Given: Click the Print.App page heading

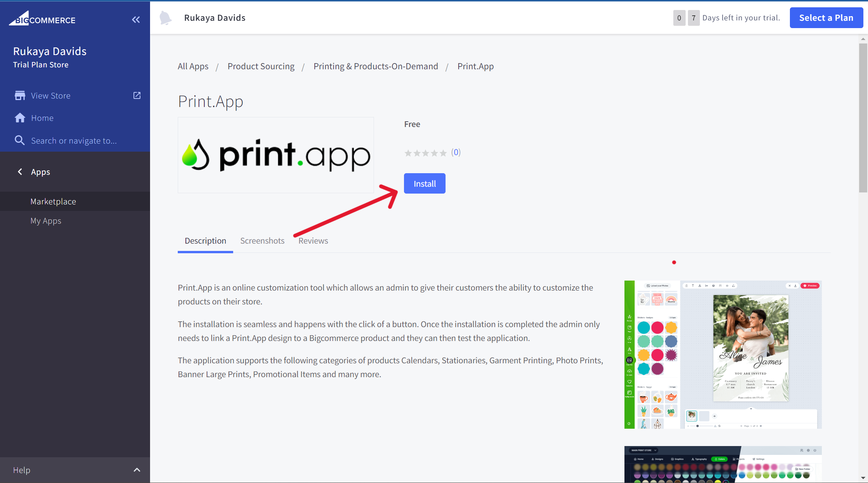Looking at the screenshot, I should [x=210, y=102].
